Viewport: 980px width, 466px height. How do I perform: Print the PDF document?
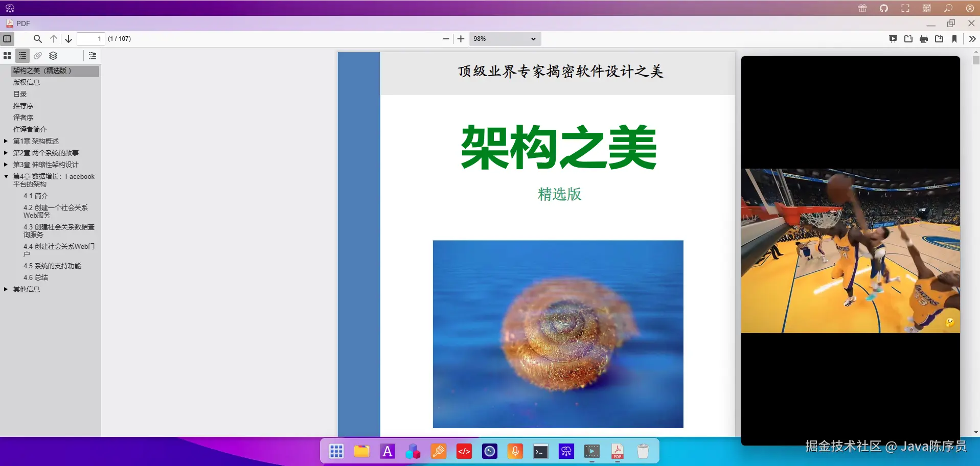coord(924,39)
